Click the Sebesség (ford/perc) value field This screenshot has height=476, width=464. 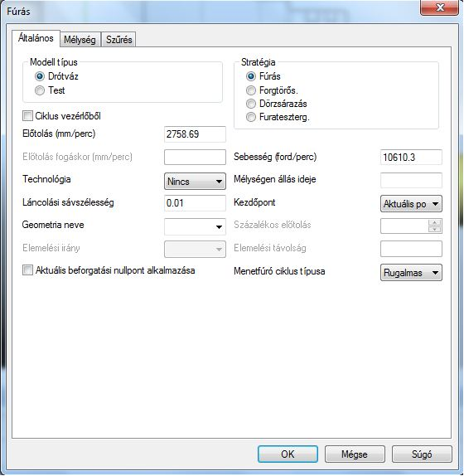pos(411,158)
